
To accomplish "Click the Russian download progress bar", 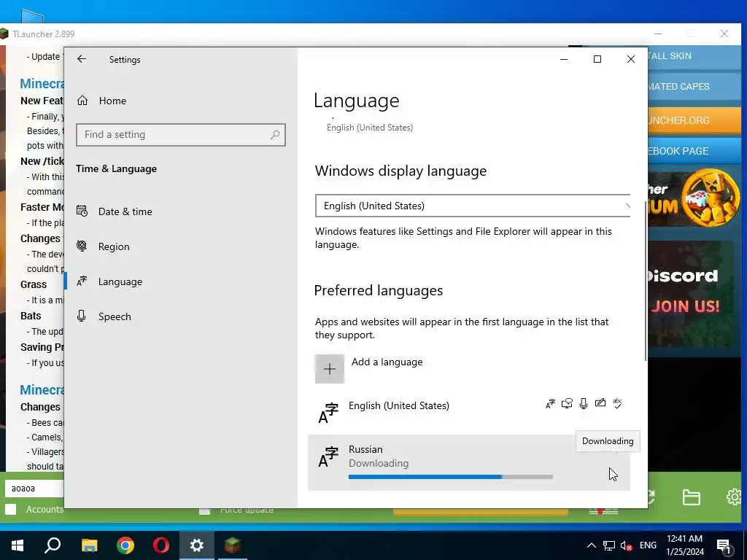I will [x=451, y=477].
